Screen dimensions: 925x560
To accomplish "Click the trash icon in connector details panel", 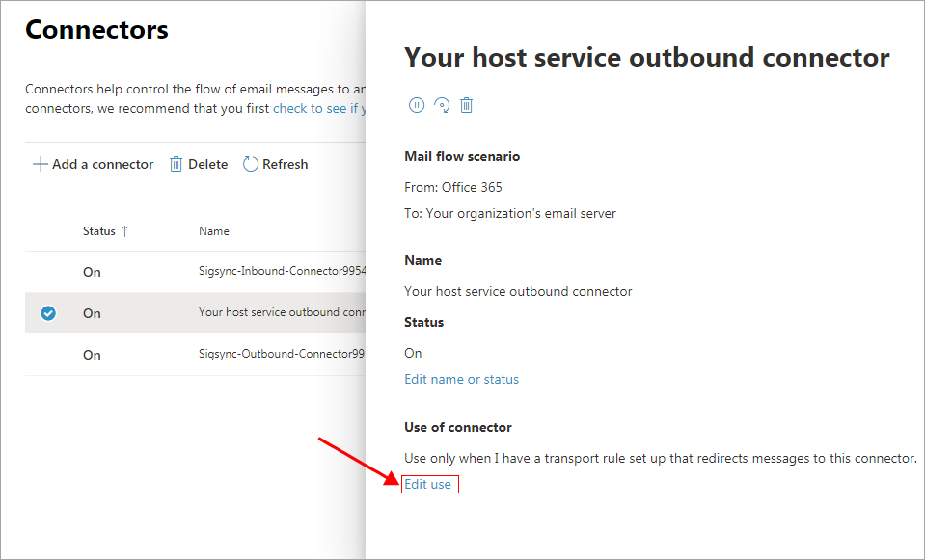I will click(467, 105).
